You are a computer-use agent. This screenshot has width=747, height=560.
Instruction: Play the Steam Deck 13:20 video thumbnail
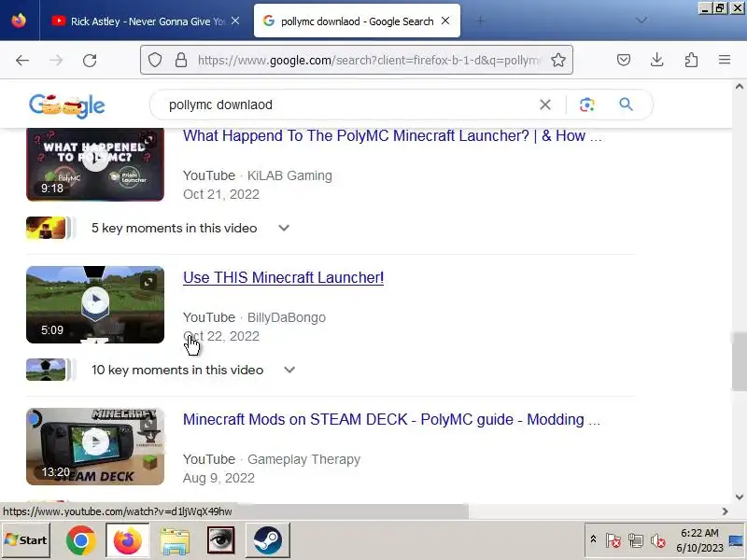point(95,447)
